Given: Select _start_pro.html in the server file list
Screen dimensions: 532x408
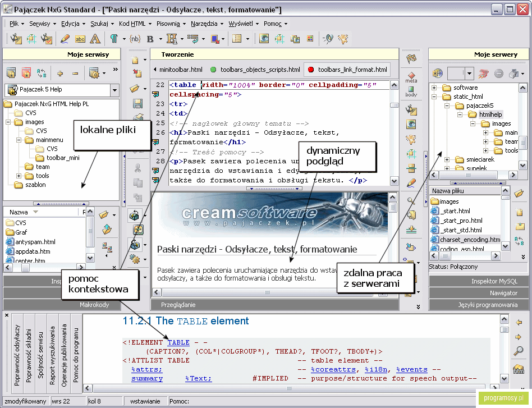Looking at the screenshot, I should coord(461,221).
